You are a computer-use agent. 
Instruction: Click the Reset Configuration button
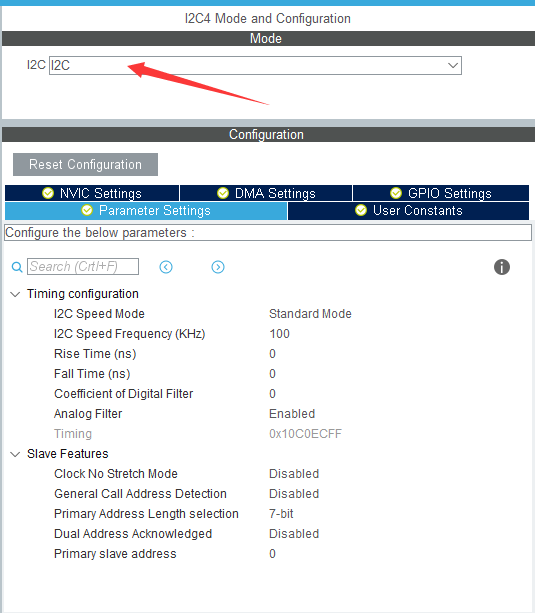[85, 165]
